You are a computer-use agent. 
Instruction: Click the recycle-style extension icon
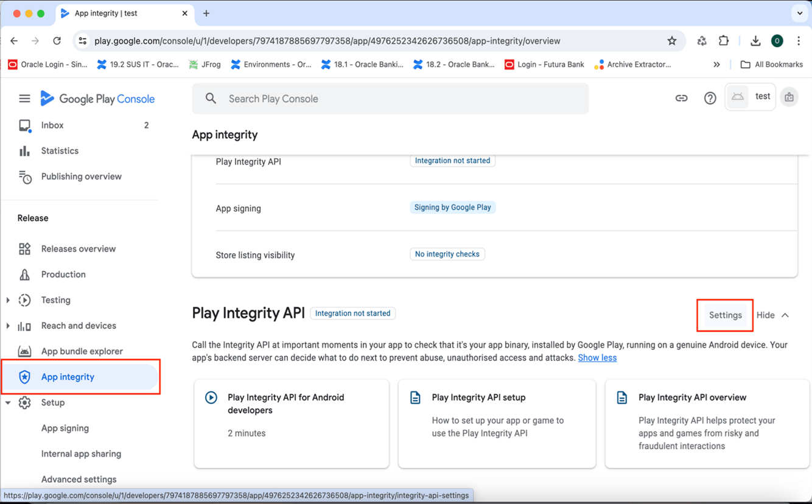[702, 41]
